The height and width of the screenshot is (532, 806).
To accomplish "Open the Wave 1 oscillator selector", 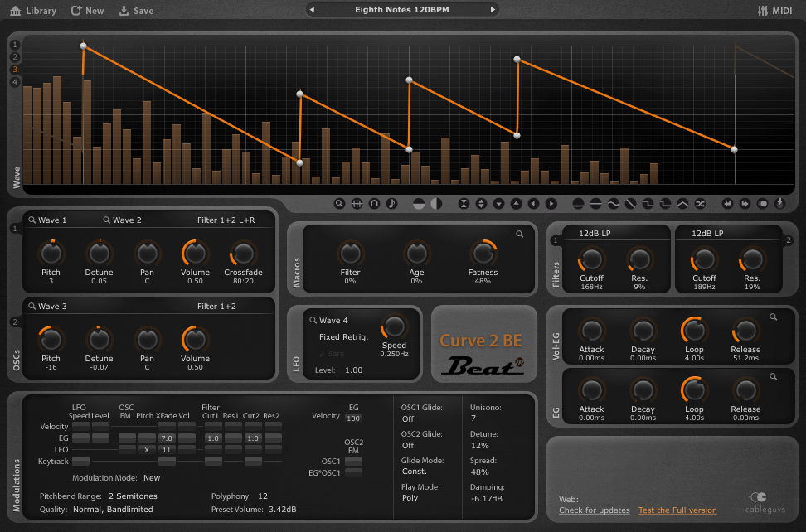I will tap(48, 220).
